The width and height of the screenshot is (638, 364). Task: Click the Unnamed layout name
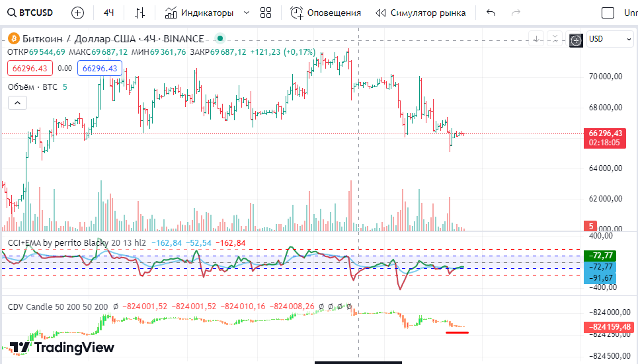coord(630,13)
